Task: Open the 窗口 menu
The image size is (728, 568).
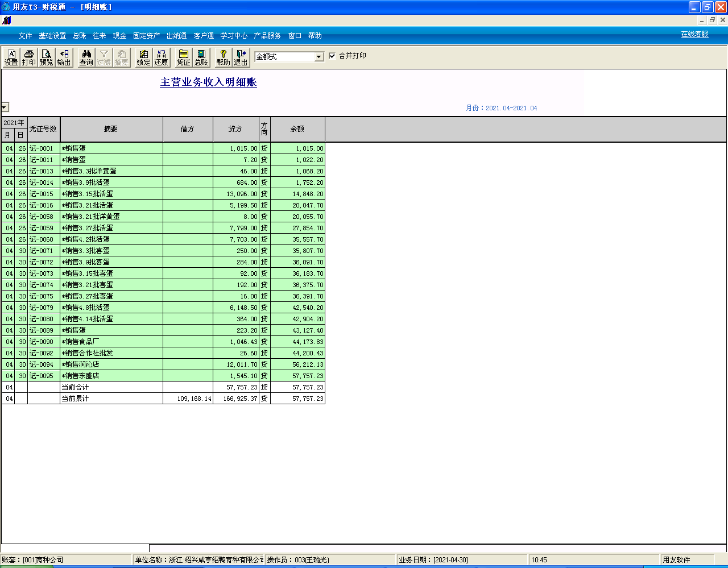Action: tap(295, 35)
